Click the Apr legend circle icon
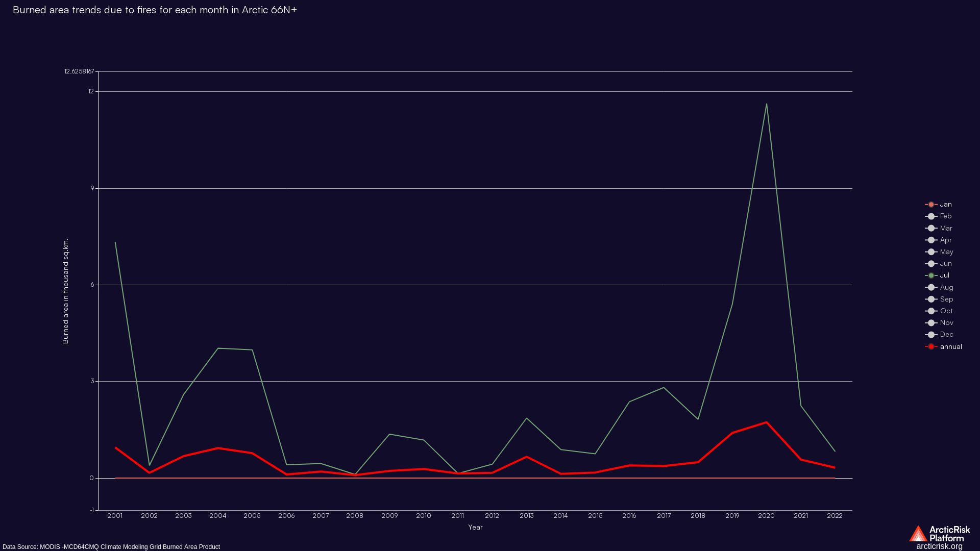Image resolution: width=980 pixels, height=551 pixels. coord(931,240)
